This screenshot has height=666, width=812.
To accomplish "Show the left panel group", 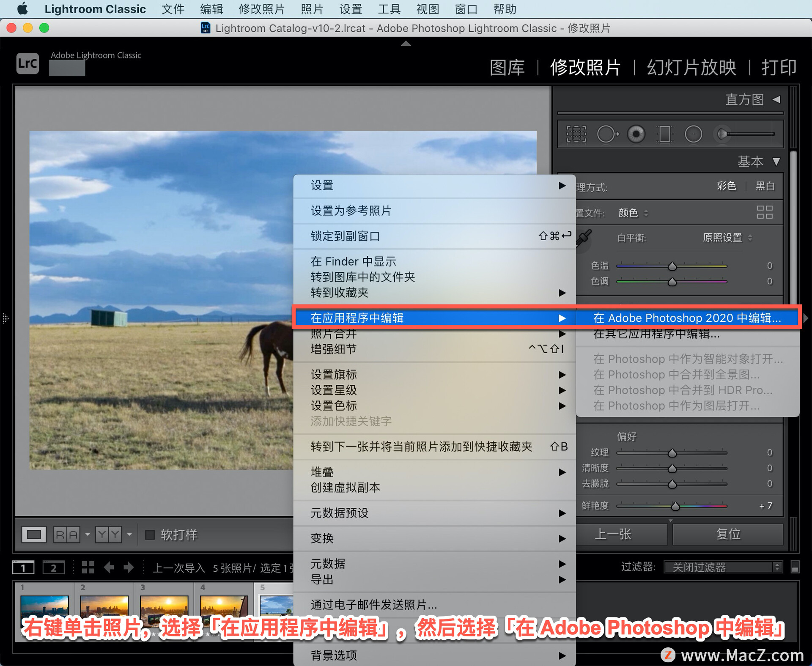I will [5, 318].
